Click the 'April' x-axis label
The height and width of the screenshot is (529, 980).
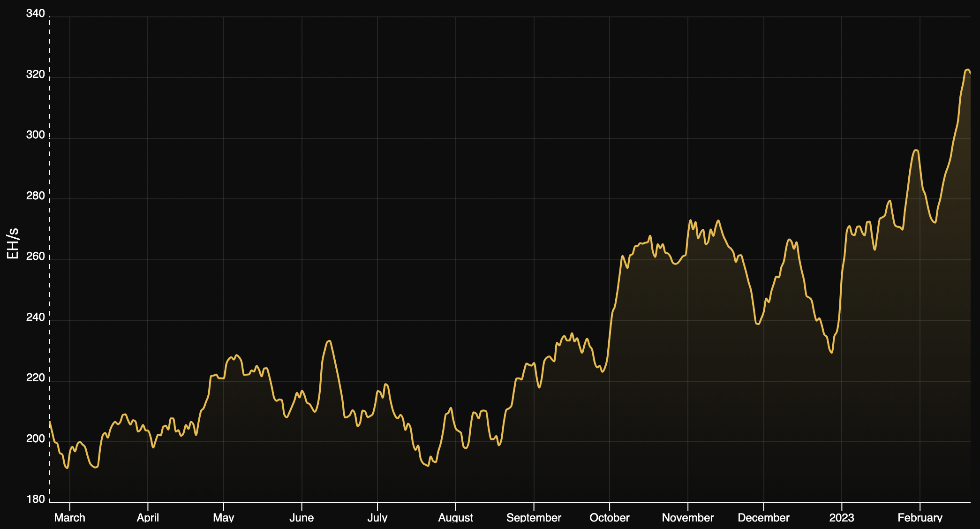coord(148,518)
